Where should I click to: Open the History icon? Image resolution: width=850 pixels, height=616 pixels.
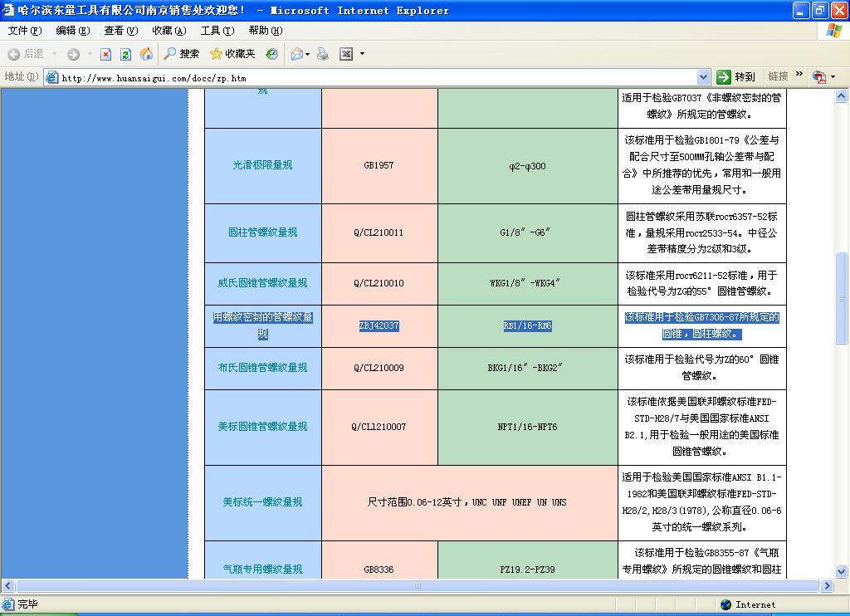[x=271, y=54]
